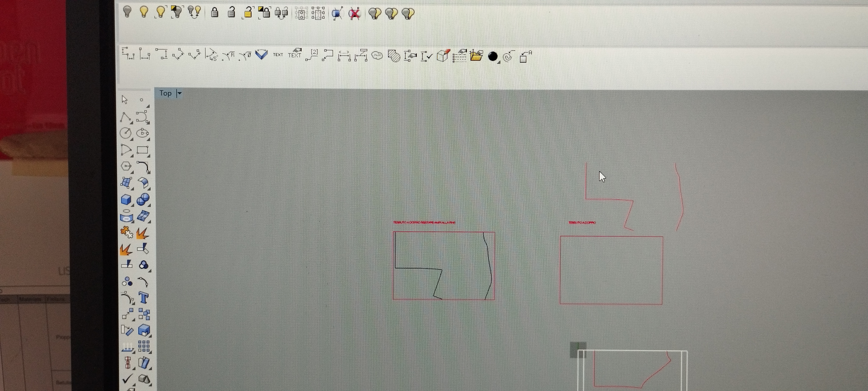
Task: Click the radius dimension tool
Action: click(x=228, y=55)
